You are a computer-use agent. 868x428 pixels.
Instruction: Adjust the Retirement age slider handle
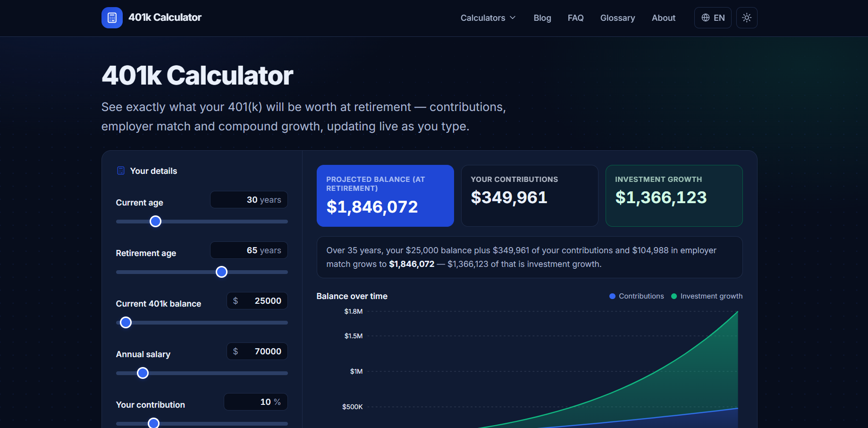click(x=221, y=272)
